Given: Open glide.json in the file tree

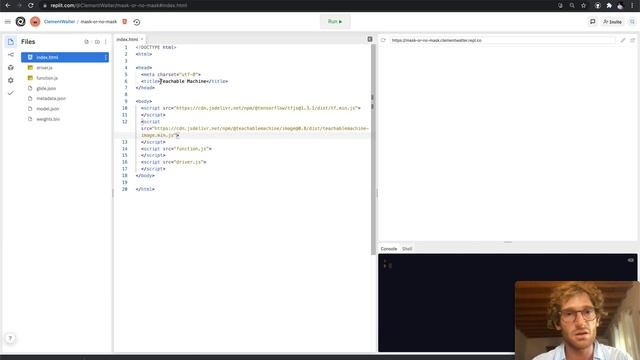Looking at the screenshot, I should 46,88.
